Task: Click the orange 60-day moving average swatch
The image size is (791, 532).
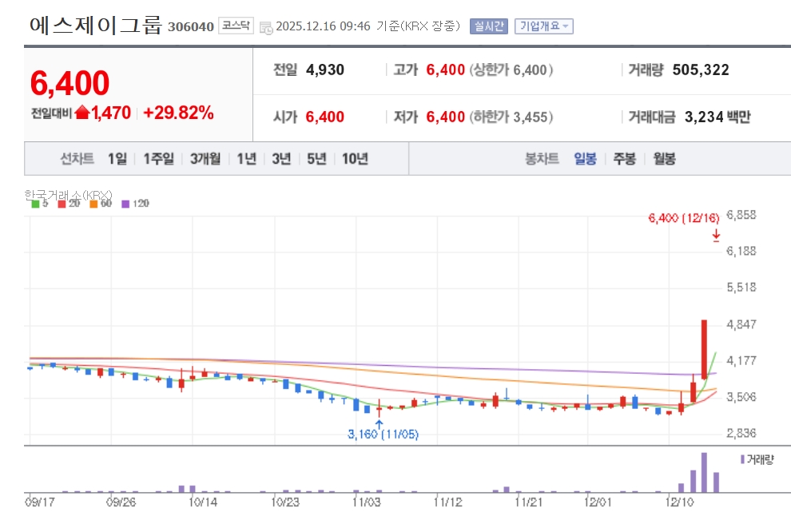Action: tap(93, 204)
